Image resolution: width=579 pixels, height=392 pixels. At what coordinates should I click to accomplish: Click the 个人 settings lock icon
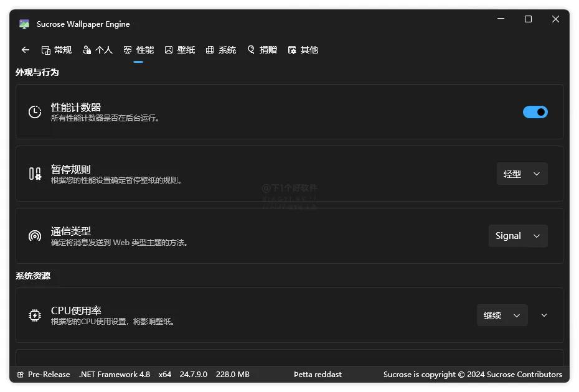click(88, 49)
